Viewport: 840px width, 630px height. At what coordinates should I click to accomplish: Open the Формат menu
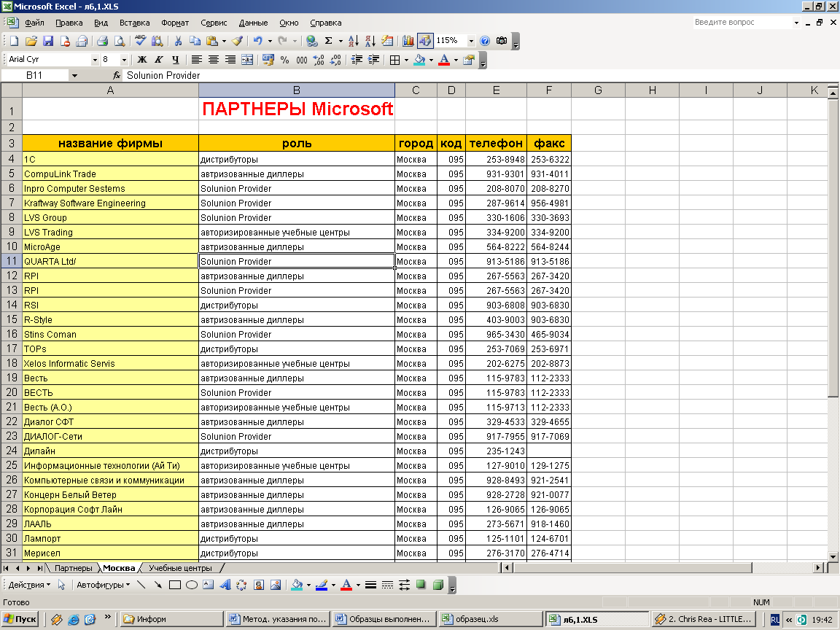[x=175, y=23]
